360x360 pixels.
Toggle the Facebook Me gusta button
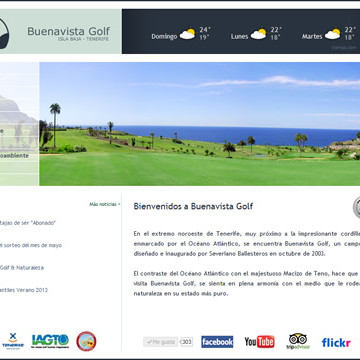click(161, 342)
